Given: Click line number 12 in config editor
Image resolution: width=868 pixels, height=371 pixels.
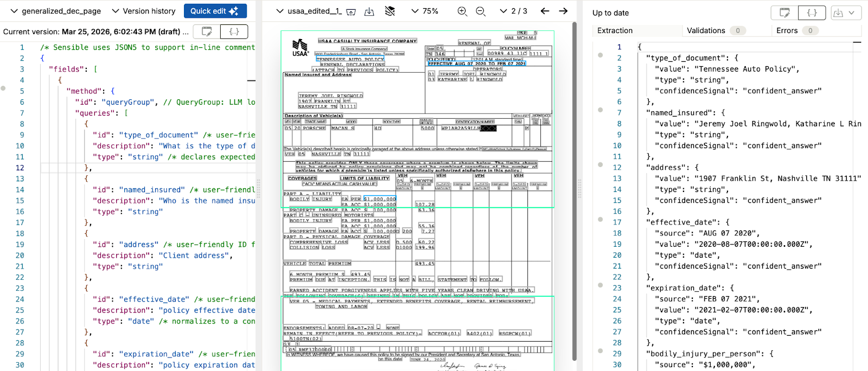Looking at the screenshot, I should pos(20,168).
